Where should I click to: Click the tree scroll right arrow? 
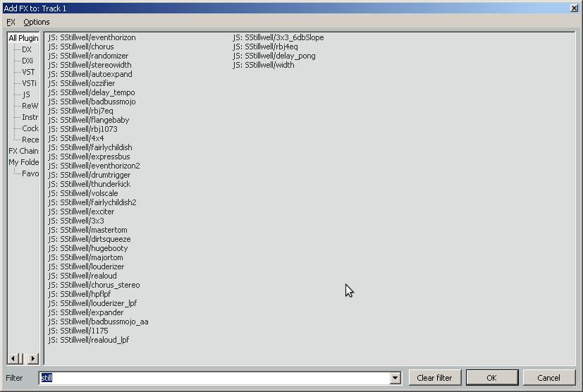click(x=33, y=359)
